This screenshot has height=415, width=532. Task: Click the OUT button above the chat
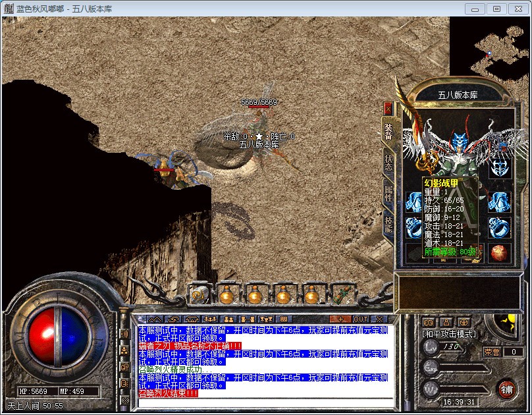[x=361, y=319]
